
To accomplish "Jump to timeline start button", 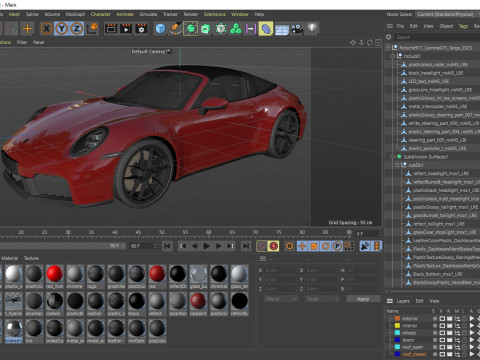I will (167, 246).
